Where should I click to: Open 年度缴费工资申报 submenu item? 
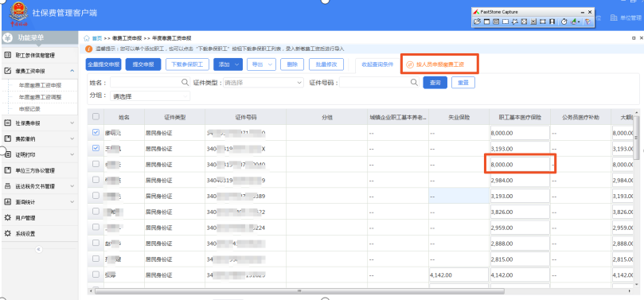coord(40,85)
